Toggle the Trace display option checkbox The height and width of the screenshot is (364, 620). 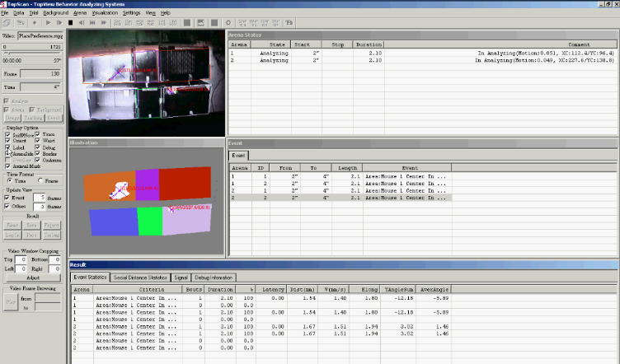[x=37, y=134]
